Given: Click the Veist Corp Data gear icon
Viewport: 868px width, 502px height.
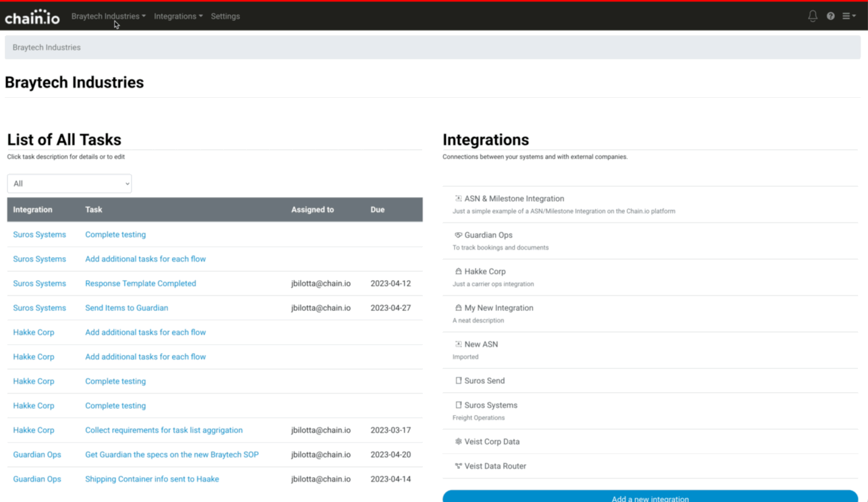Looking at the screenshot, I should tap(459, 441).
